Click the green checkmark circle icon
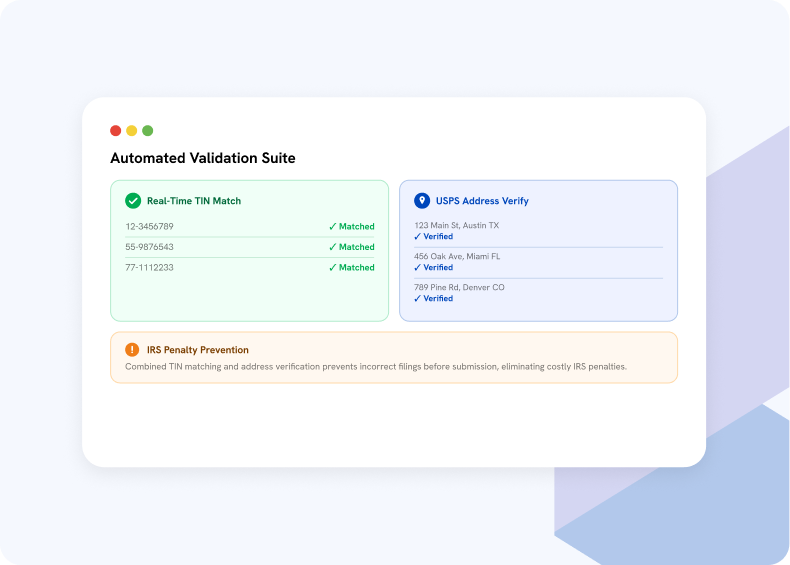This screenshot has height=565, width=790. tap(133, 201)
